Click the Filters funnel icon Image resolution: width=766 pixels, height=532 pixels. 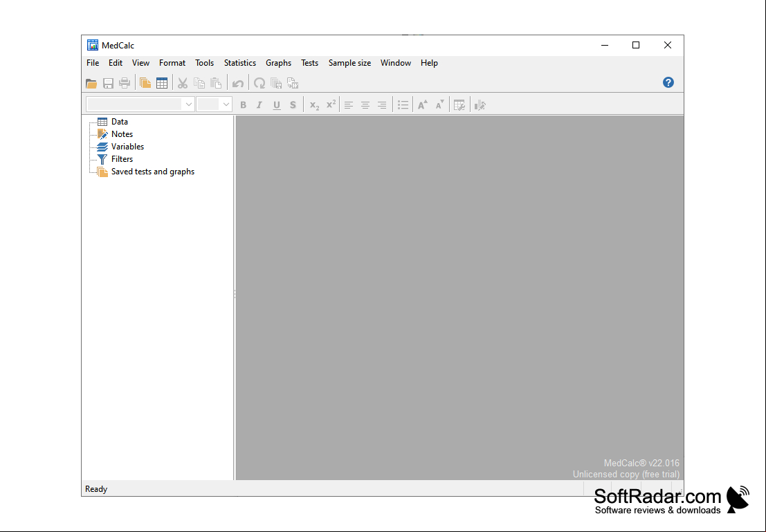click(x=102, y=159)
